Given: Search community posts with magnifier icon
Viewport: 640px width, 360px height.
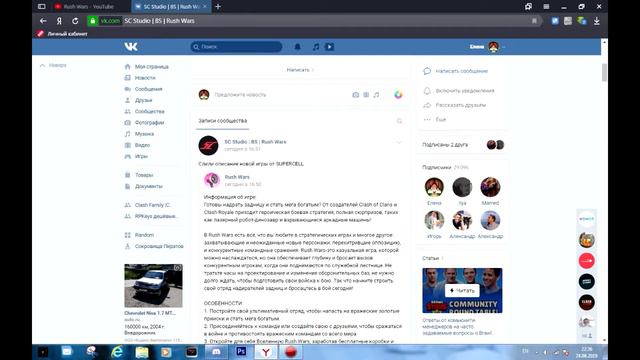Looking at the screenshot, I should (399, 121).
